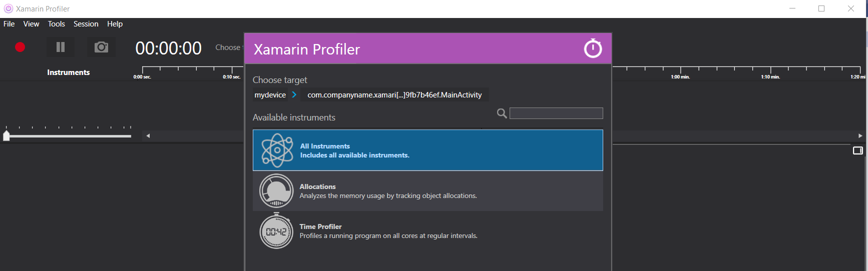Select All Instruments template
The height and width of the screenshot is (271, 868).
click(x=428, y=150)
